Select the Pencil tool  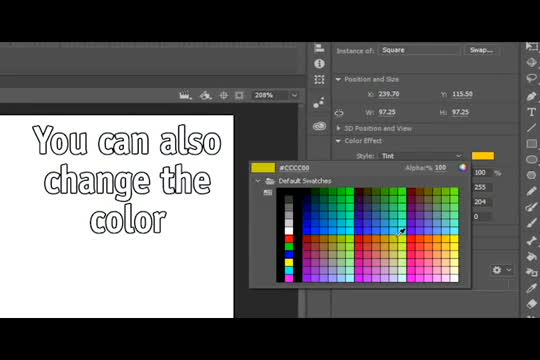531,191
